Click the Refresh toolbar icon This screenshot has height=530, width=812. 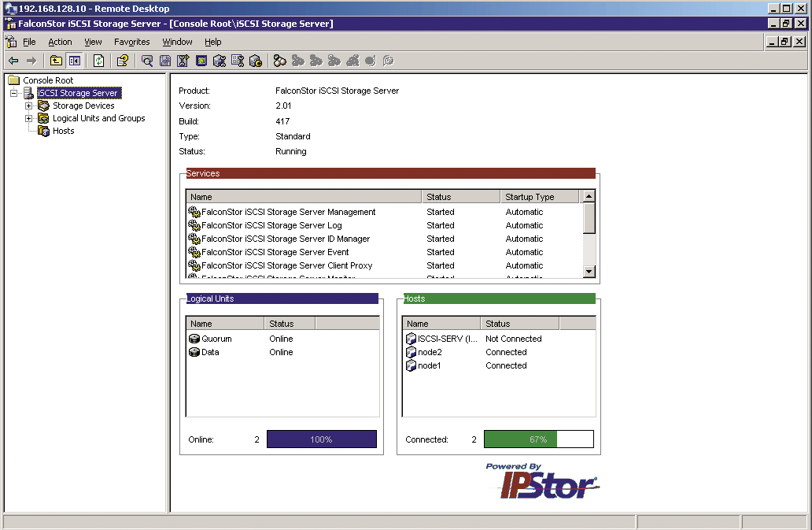[x=98, y=61]
